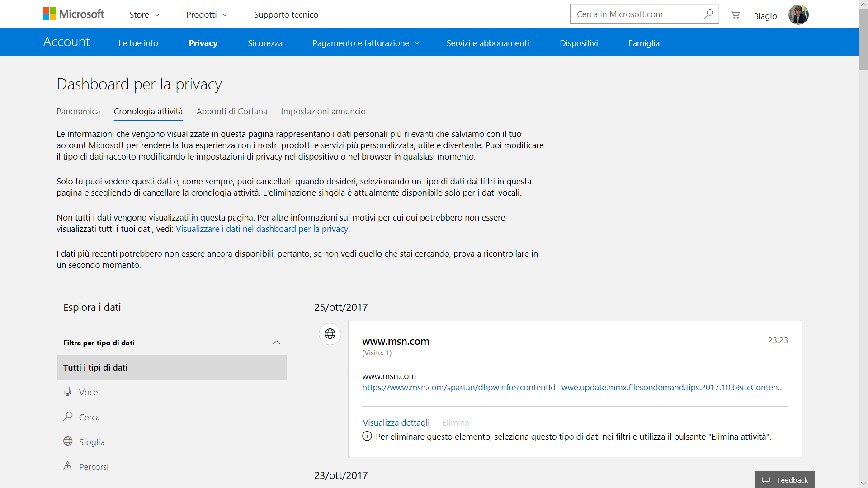The width and height of the screenshot is (868, 488).
Task: Click Visualizza dettagli link
Action: (396, 422)
